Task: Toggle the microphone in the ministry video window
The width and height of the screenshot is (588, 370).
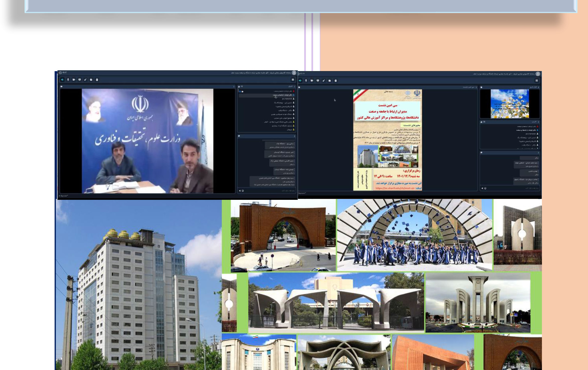Action: 68,80
